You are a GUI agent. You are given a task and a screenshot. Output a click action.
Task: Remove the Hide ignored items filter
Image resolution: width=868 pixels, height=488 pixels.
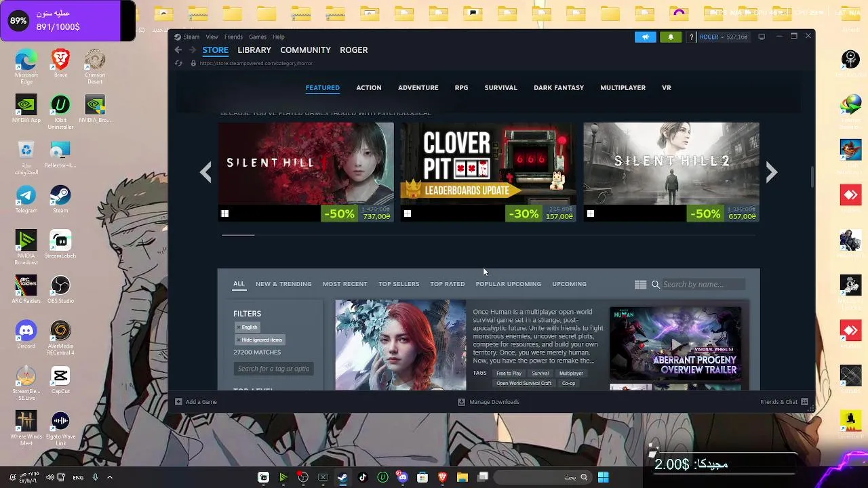coord(259,340)
